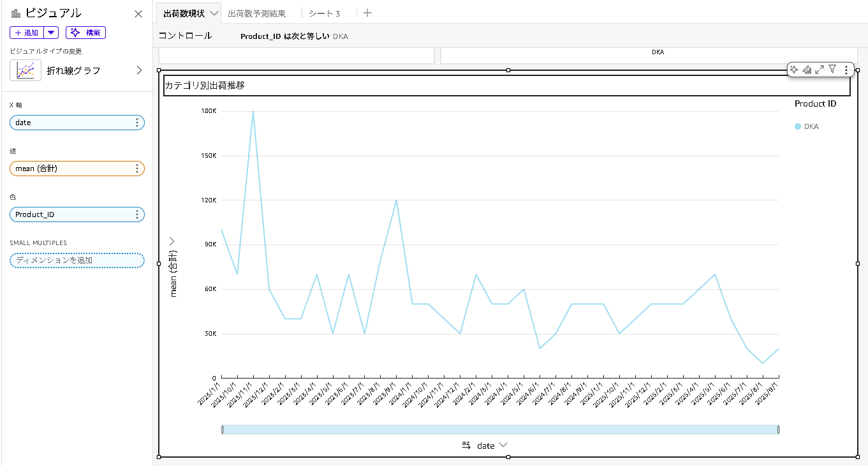Open the mean (合計) field options menu

[137, 169]
